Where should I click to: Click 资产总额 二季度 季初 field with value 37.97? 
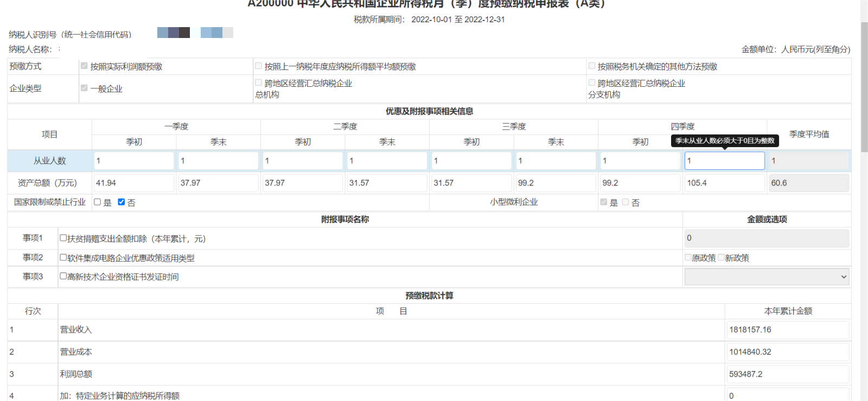[x=303, y=183]
